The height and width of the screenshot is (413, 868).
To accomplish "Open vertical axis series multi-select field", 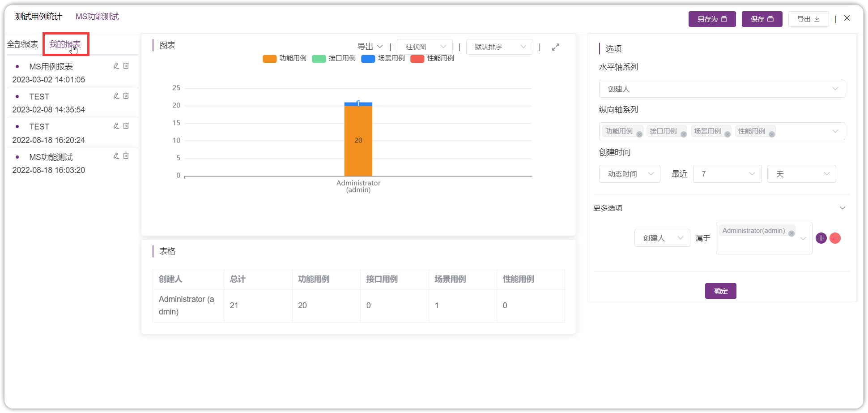I will click(722, 131).
